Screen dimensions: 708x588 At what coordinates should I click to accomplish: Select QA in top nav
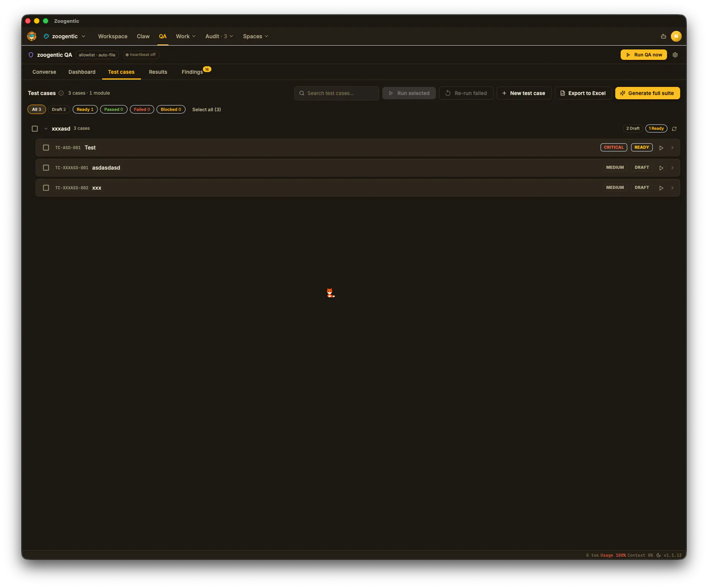(163, 36)
